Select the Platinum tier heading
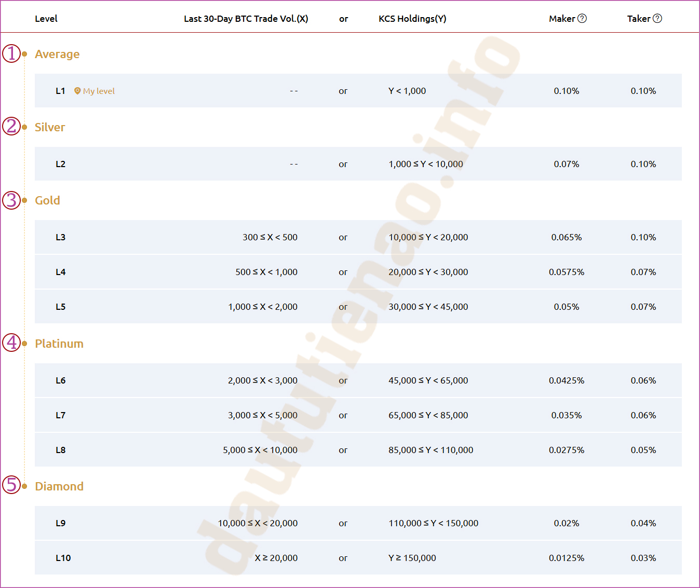The height and width of the screenshot is (588, 700). pyautogui.click(x=59, y=344)
